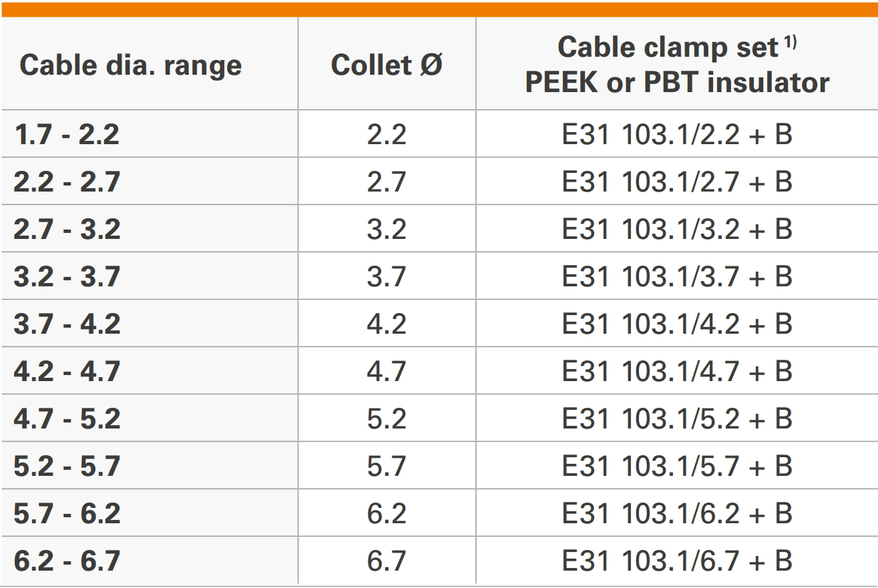Click the "Collet Ø" column header
Image resolution: width=878 pixels, height=588 pixels.
[387, 65]
